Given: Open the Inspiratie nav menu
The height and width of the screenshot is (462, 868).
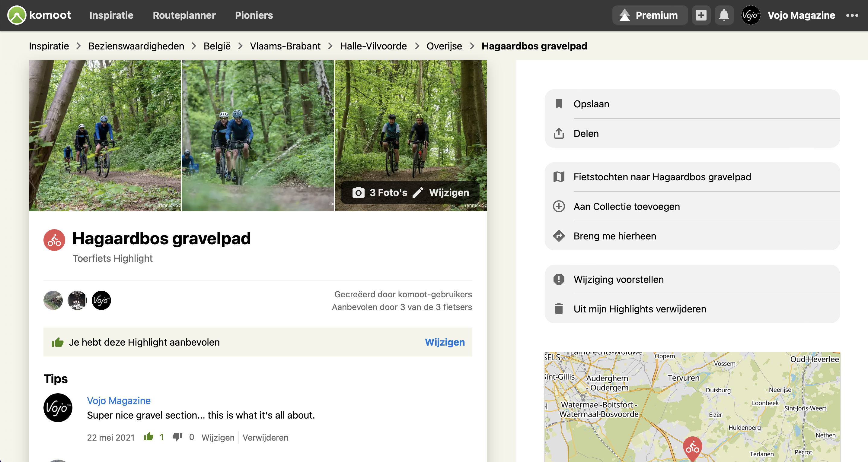Looking at the screenshot, I should point(111,15).
